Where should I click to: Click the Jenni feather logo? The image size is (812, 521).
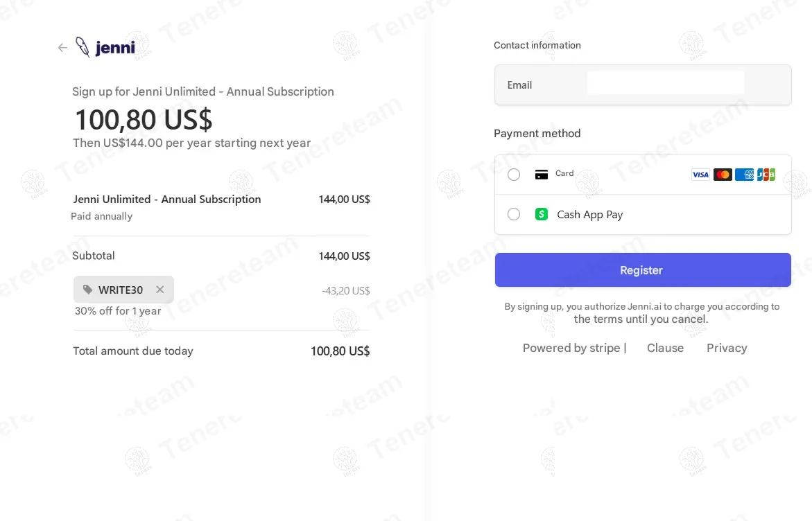[x=83, y=47]
